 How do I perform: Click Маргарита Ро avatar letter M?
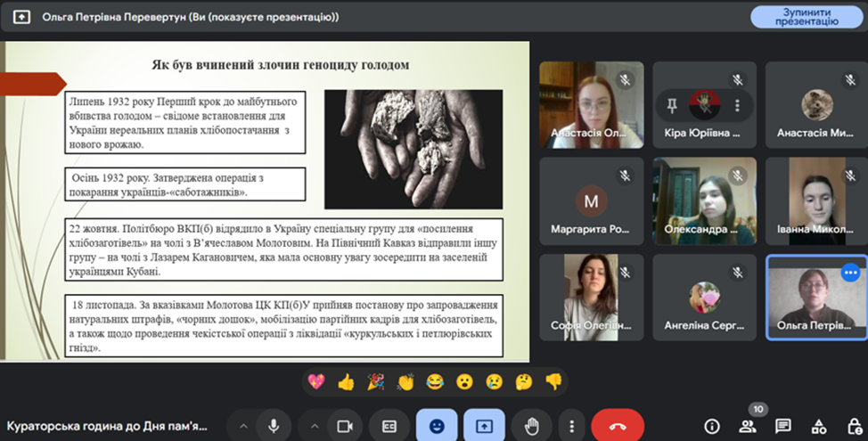tap(591, 200)
